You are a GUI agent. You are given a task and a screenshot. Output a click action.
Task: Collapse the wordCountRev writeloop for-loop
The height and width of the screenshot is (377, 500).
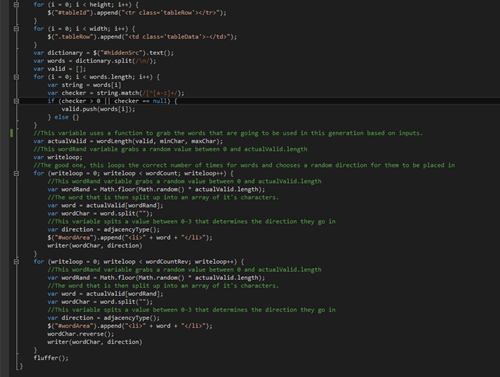tap(16, 262)
